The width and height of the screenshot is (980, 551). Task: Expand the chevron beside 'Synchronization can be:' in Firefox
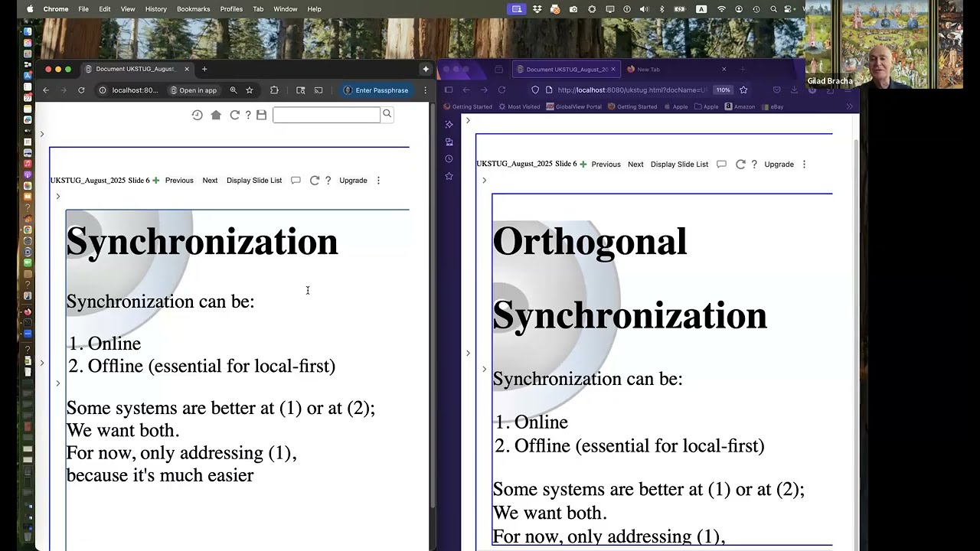(x=484, y=369)
